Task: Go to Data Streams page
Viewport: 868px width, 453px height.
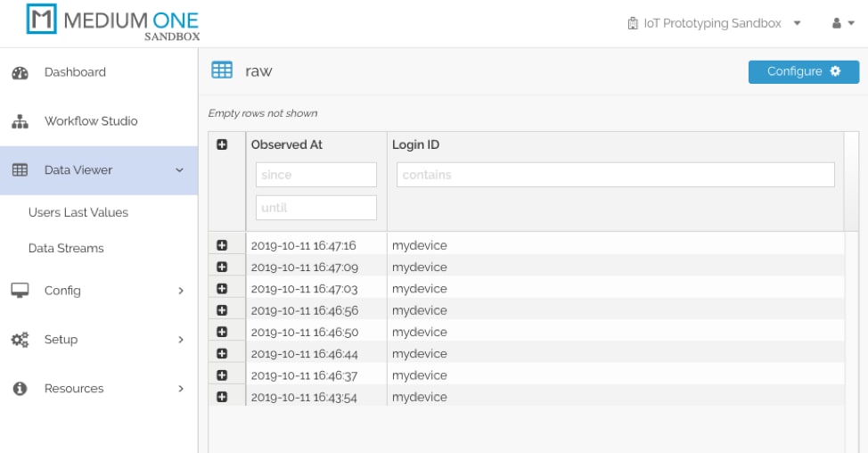Action: (66, 248)
